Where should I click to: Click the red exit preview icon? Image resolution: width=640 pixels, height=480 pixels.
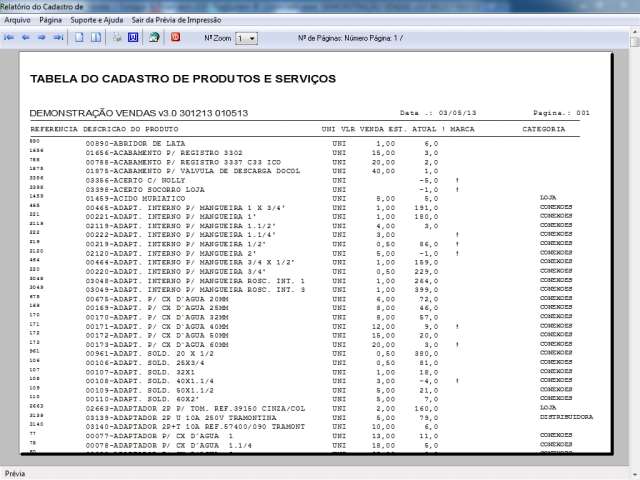coord(176,38)
